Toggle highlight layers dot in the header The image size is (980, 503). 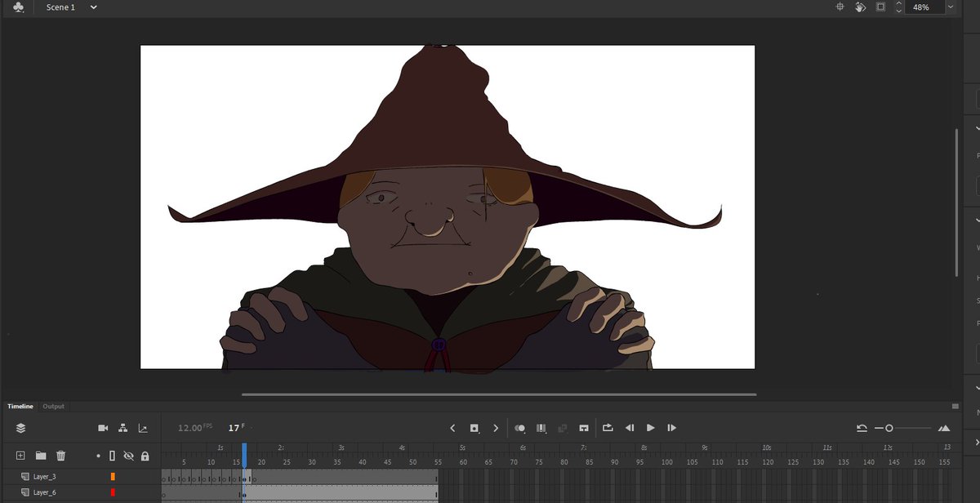98,456
